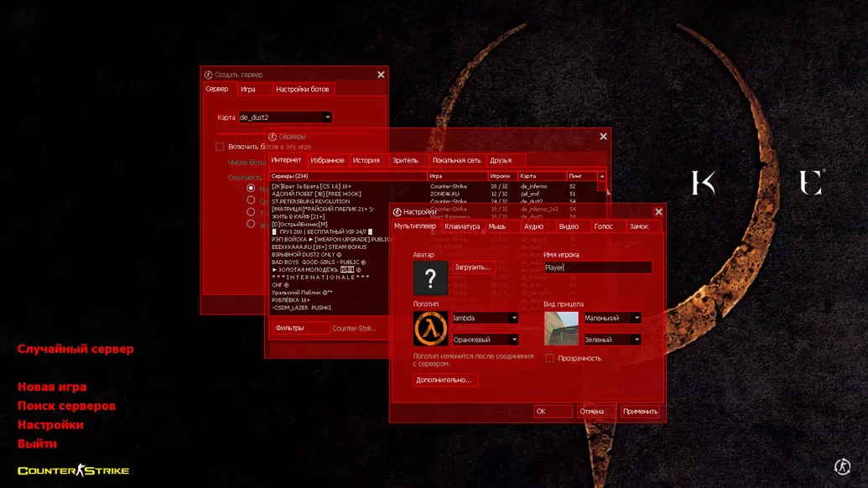Click the crosshair preview image
868x488 pixels.
[x=561, y=329]
